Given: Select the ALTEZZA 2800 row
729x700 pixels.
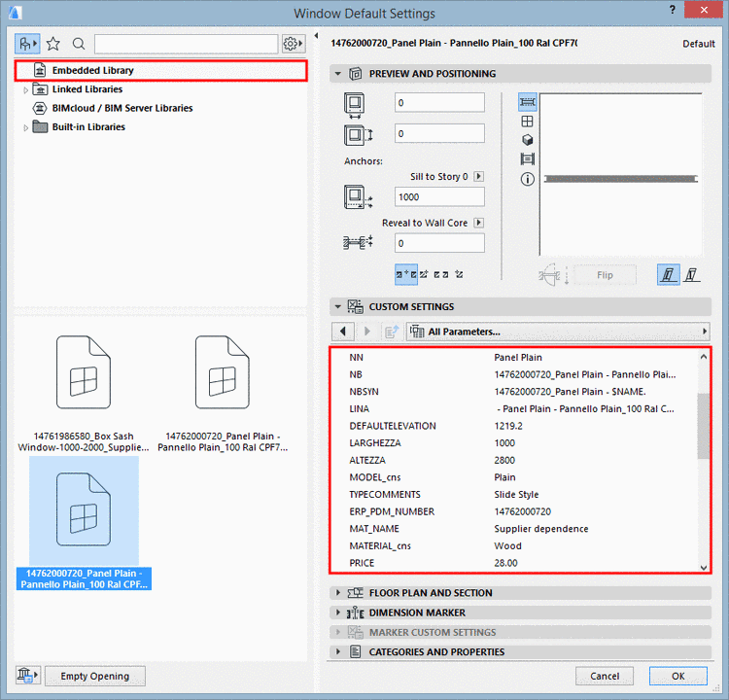Looking at the screenshot, I should (514, 460).
